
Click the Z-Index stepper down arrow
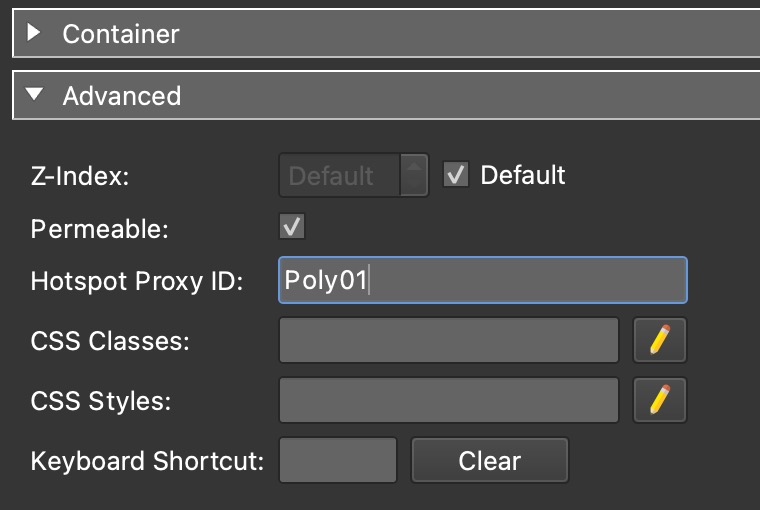click(413, 185)
